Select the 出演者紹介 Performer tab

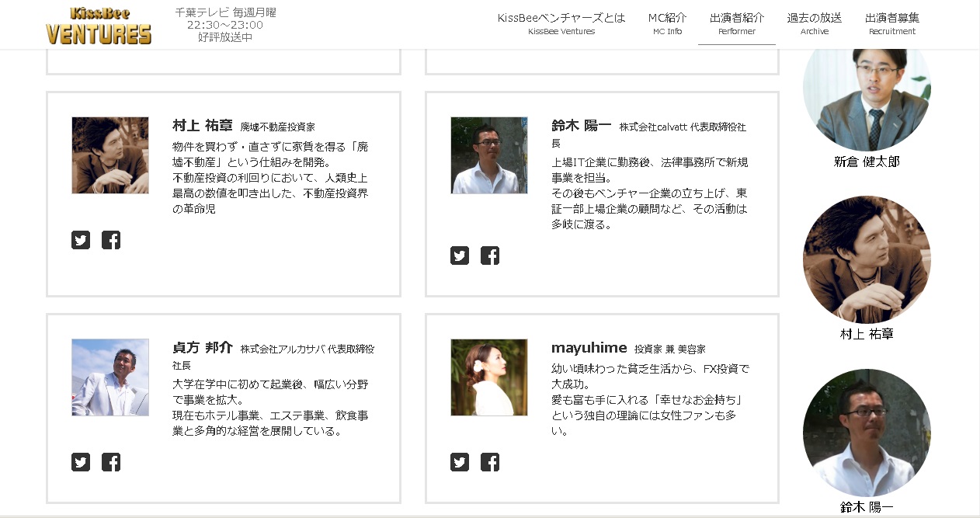(x=736, y=23)
